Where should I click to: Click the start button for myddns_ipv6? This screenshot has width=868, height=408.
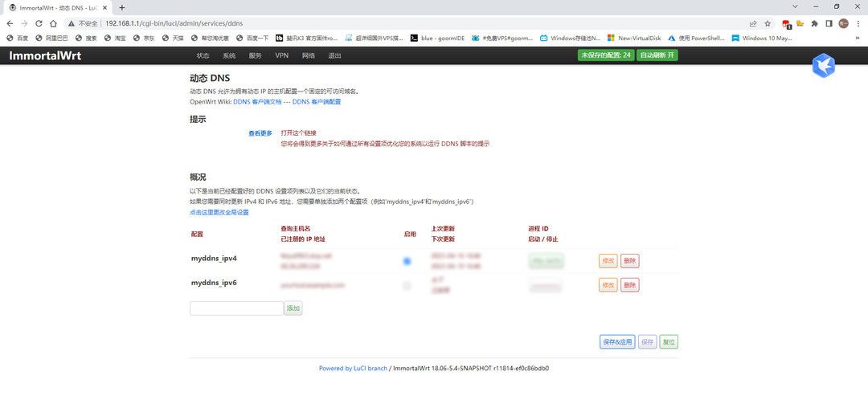tap(546, 287)
